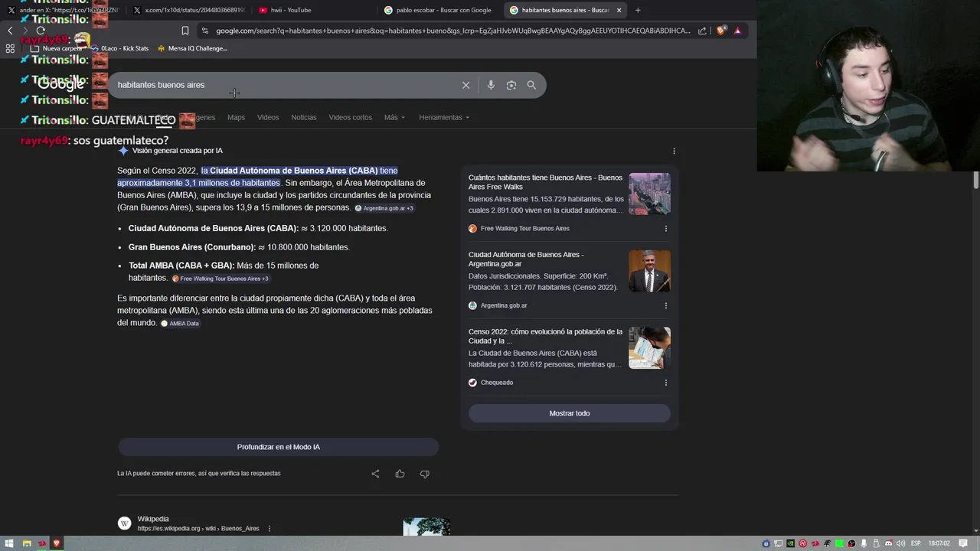980x551 pixels.
Task: Reload the page in the browser
Action: click(41, 31)
